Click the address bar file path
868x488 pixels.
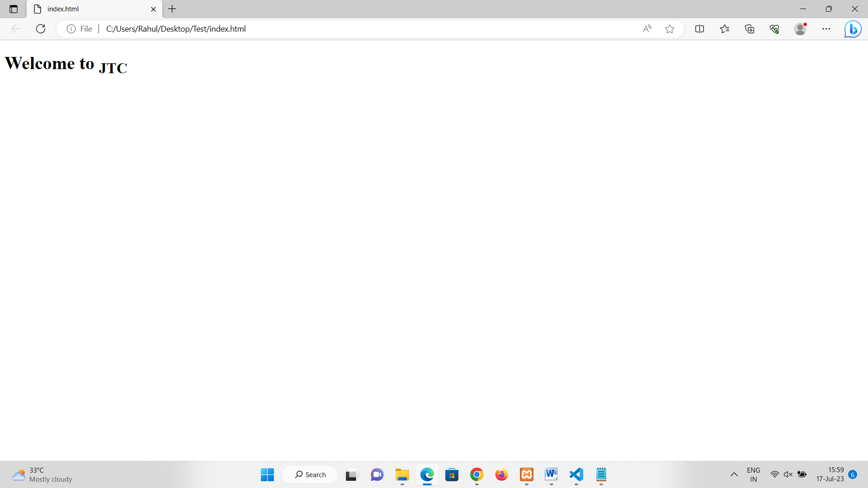(x=176, y=29)
